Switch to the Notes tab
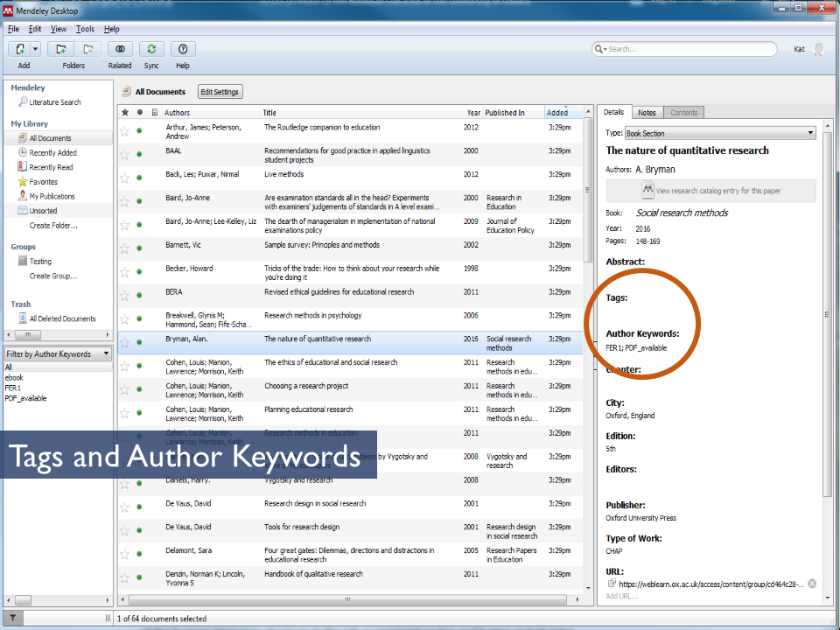 [647, 113]
